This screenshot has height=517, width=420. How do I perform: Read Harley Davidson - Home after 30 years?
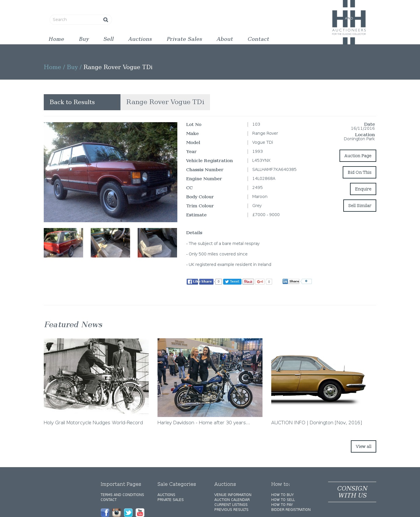[x=204, y=423]
